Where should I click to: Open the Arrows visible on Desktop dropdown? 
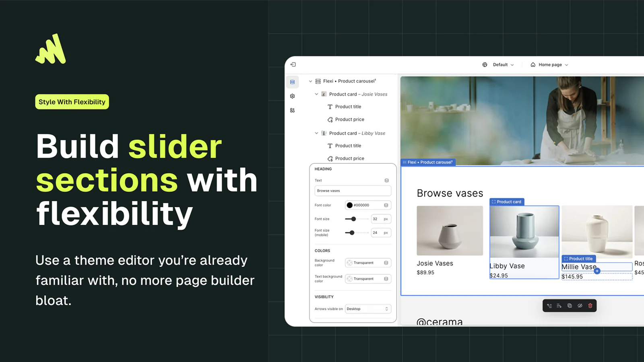[367, 309]
